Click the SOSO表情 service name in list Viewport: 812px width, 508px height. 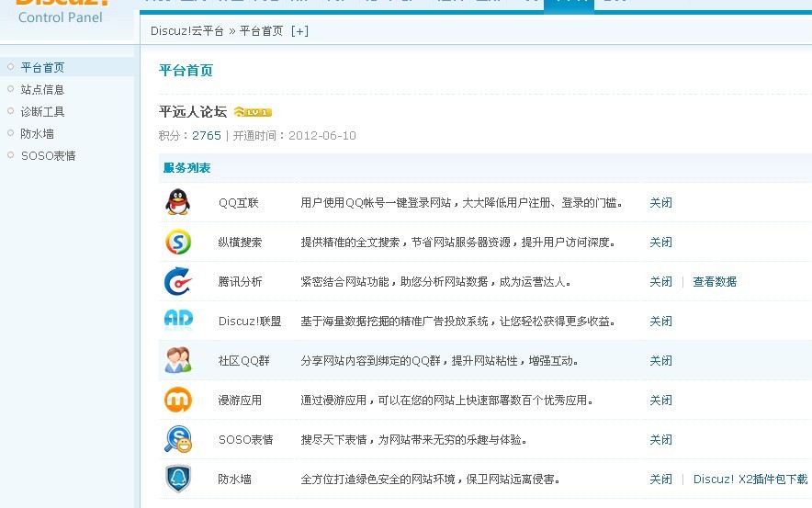pos(245,440)
